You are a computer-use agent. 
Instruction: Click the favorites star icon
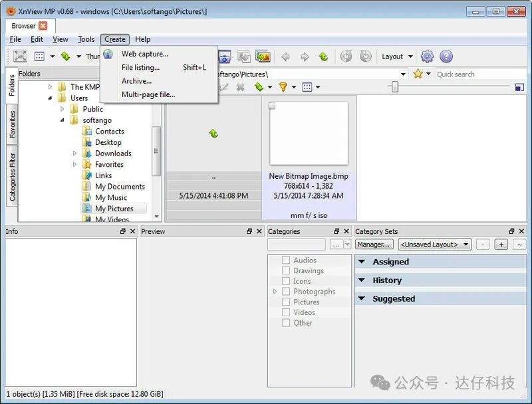418,74
